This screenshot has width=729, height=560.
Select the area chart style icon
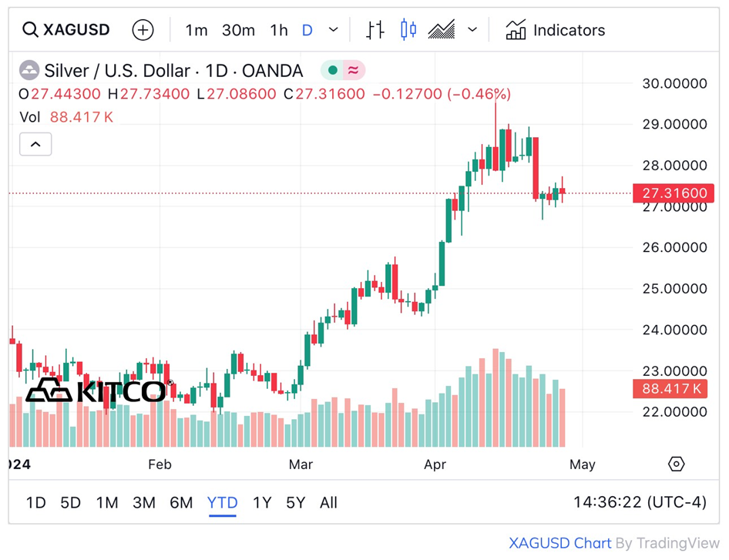tap(442, 31)
